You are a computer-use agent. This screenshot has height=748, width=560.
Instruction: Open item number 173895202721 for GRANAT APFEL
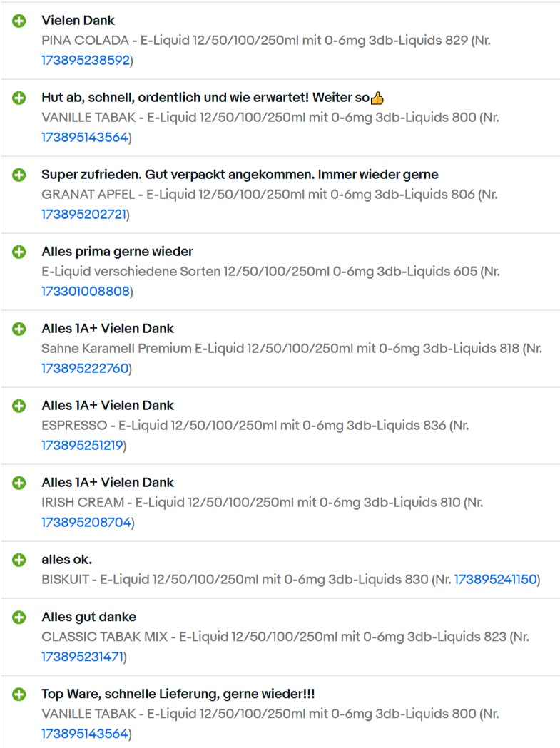click(x=84, y=215)
